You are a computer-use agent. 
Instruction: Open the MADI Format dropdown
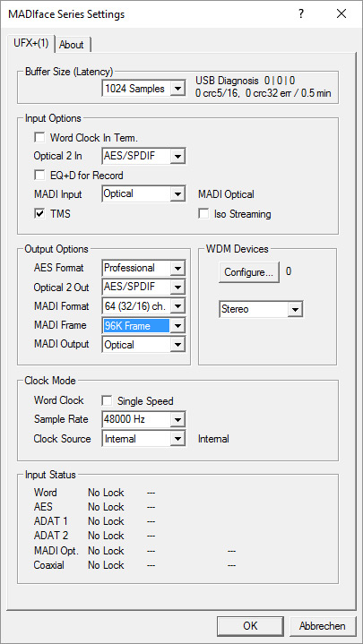143,306
